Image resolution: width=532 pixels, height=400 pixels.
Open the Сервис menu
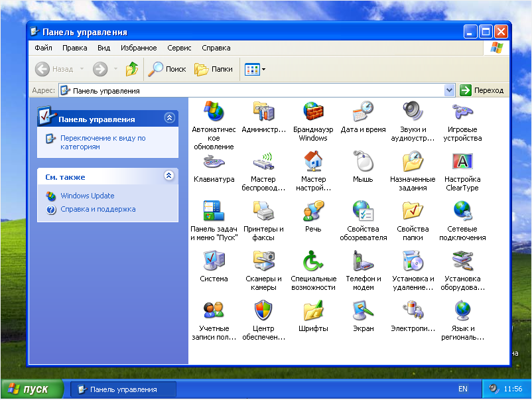pos(179,48)
